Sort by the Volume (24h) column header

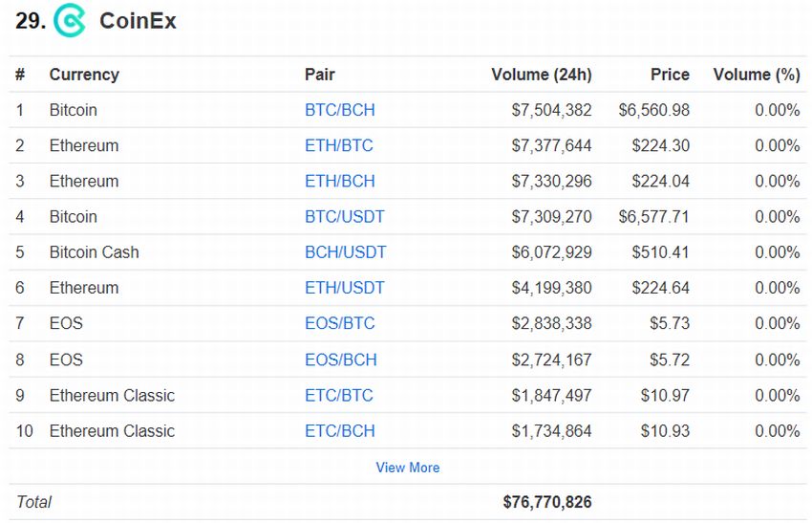[x=541, y=75]
